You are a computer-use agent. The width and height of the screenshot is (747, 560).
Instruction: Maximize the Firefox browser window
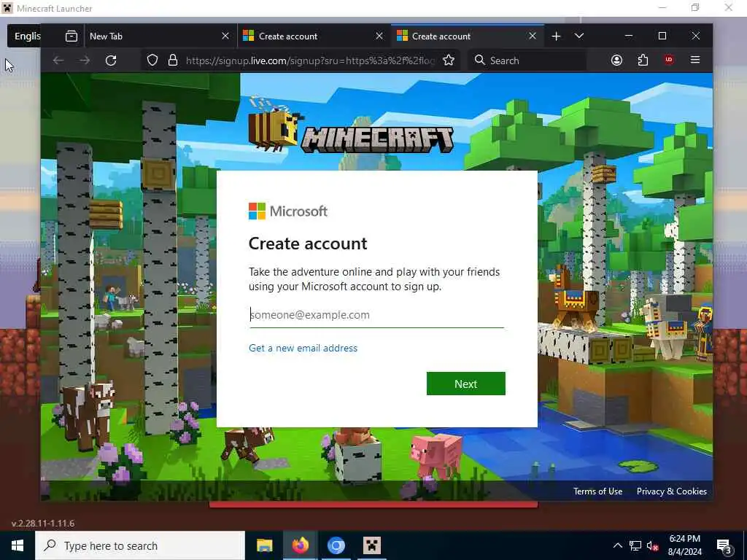662,36
